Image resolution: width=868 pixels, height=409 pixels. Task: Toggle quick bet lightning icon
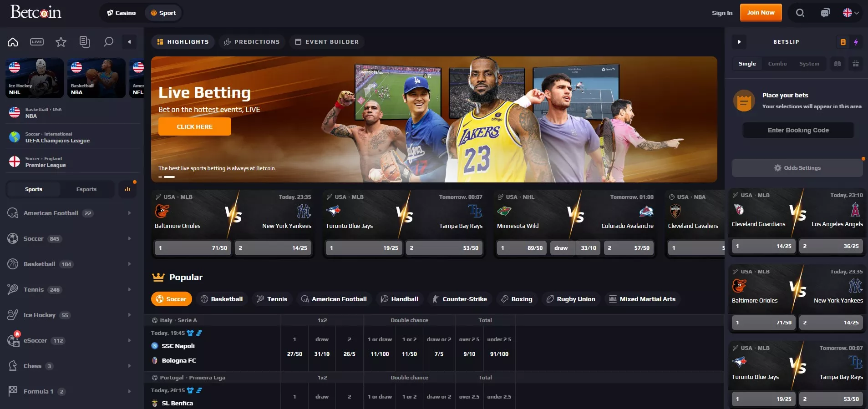pos(856,42)
